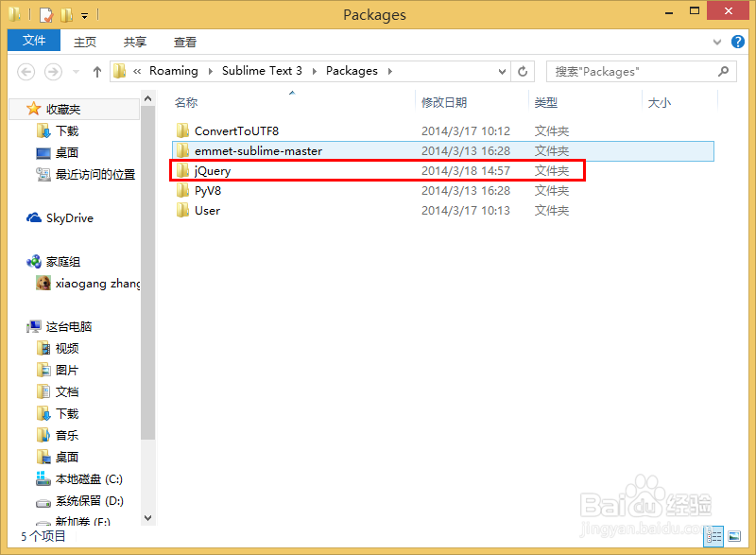
Task: Expand the arrow after Roaming breadcrumb
Action: pyautogui.click(x=210, y=71)
